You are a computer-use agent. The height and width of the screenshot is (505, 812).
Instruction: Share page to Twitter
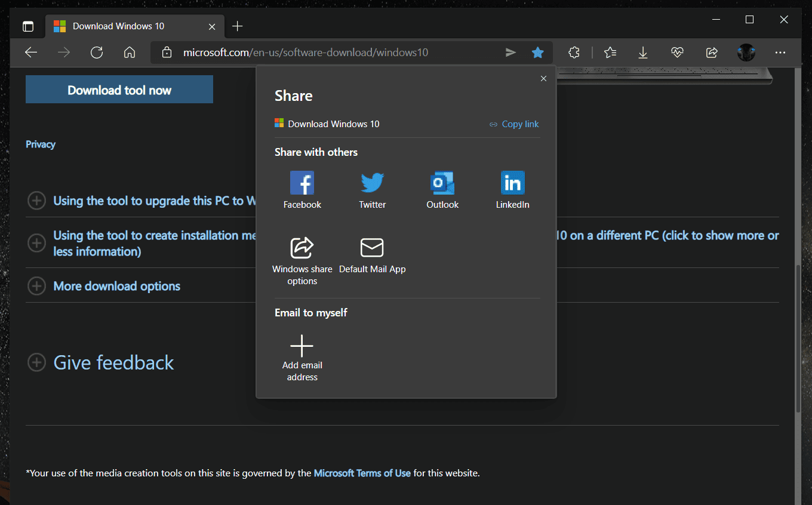pyautogui.click(x=373, y=190)
